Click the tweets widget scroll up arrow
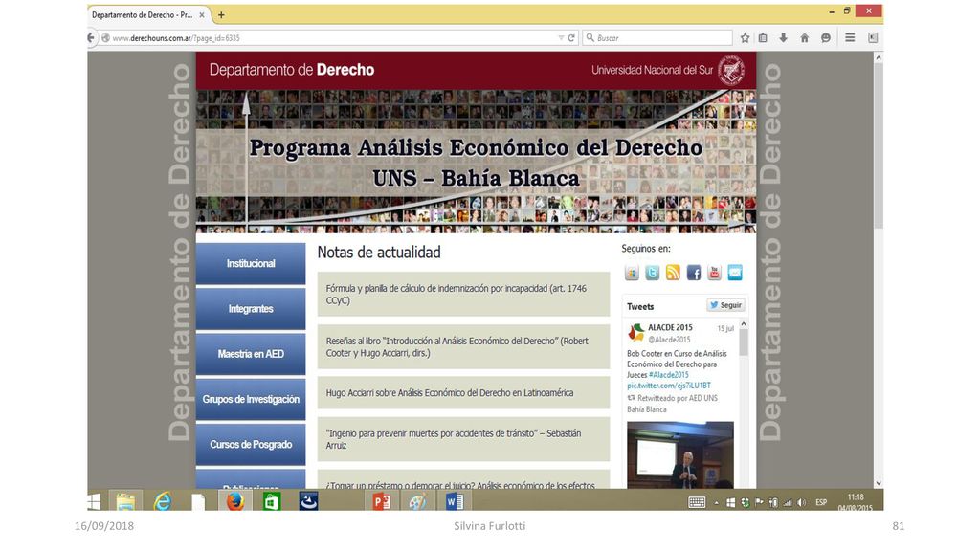Image resolution: width=980 pixels, height=551 pixels. (743, 323)
